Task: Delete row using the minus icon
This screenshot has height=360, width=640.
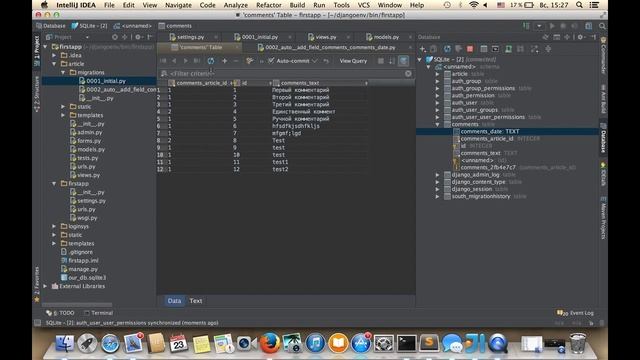Action: click(x=236, y=61)
